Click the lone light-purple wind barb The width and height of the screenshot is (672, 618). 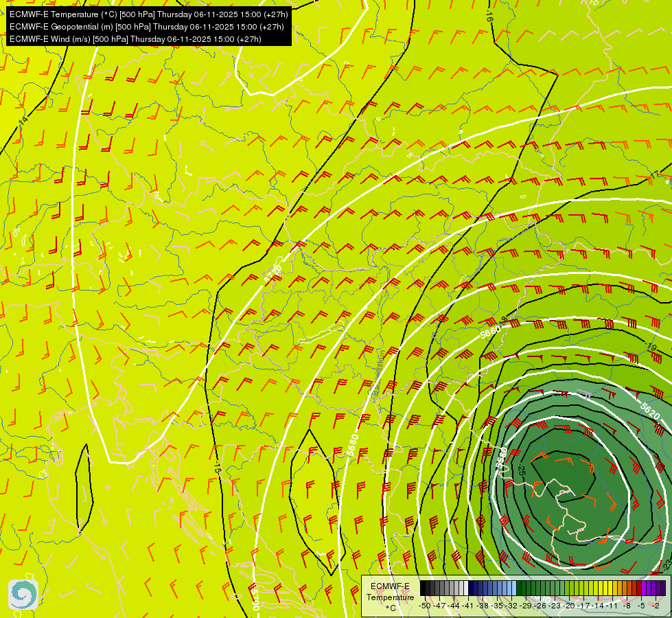click(585, 394)
